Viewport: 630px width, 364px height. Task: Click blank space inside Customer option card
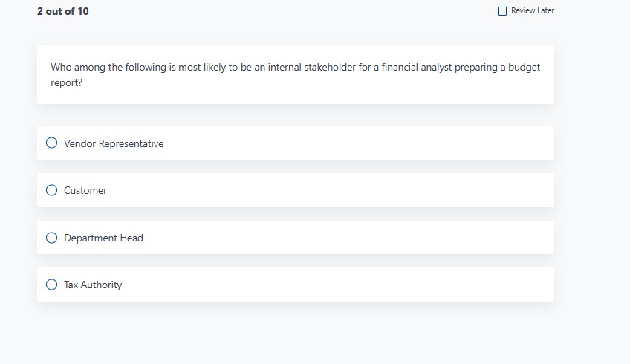click(x=357, y=190)
